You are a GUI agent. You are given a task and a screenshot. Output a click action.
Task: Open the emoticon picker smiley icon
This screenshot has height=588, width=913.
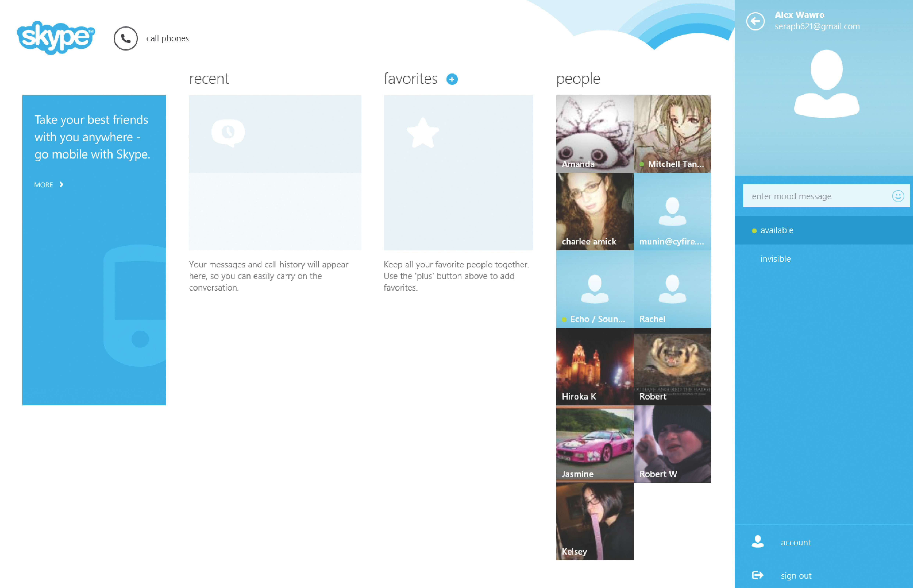(898, 196)
